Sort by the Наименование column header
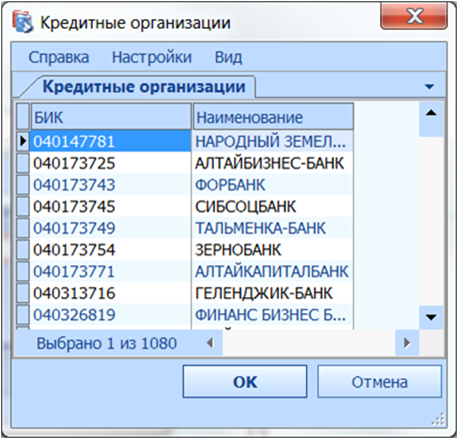 click(273, 117)
